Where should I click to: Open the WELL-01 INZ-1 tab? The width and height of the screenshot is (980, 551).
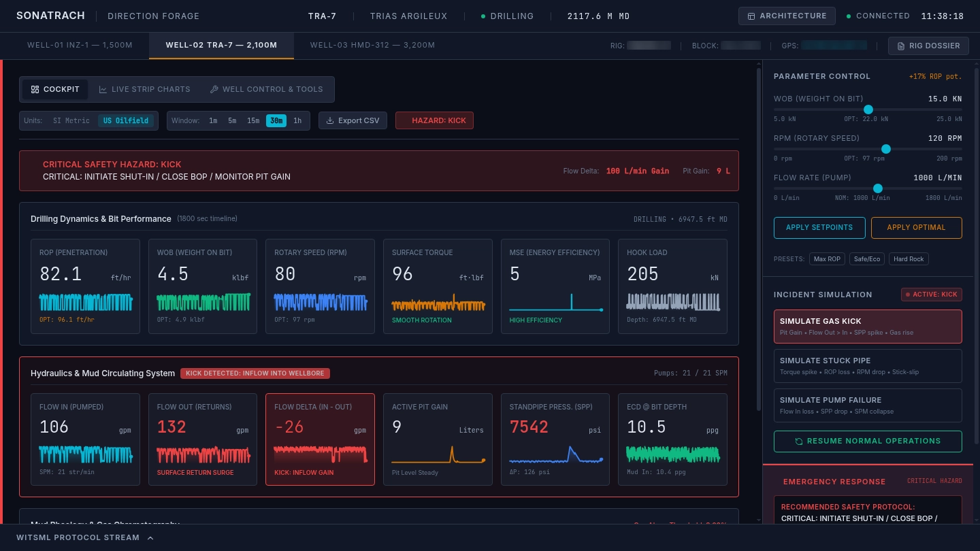(80, 46)
